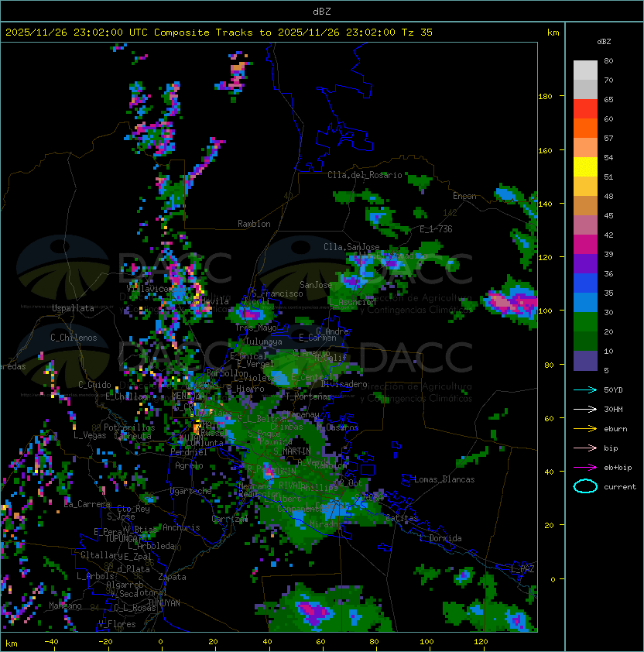Screen dimensions: 644x652
Task: Click the C_Chilenos map label
Action: point(74,338)
